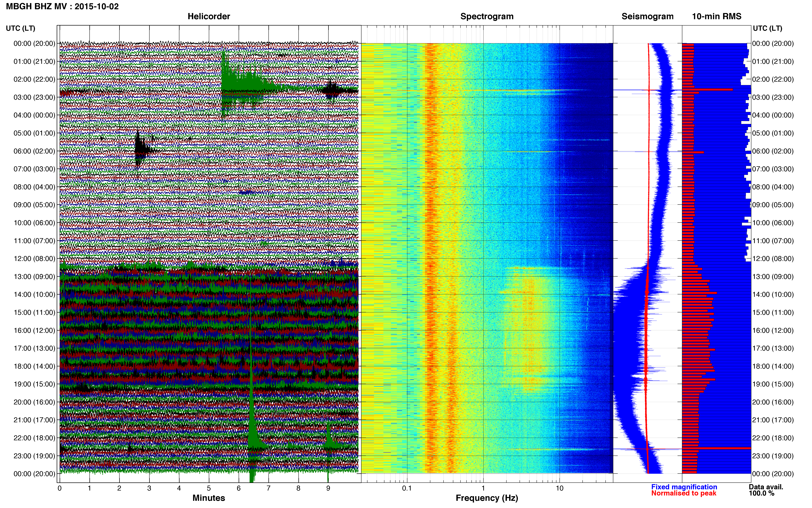Viewport: 812px width, 508px height.
Task: Click minutes tick label '9'
Action: point(328,488)
